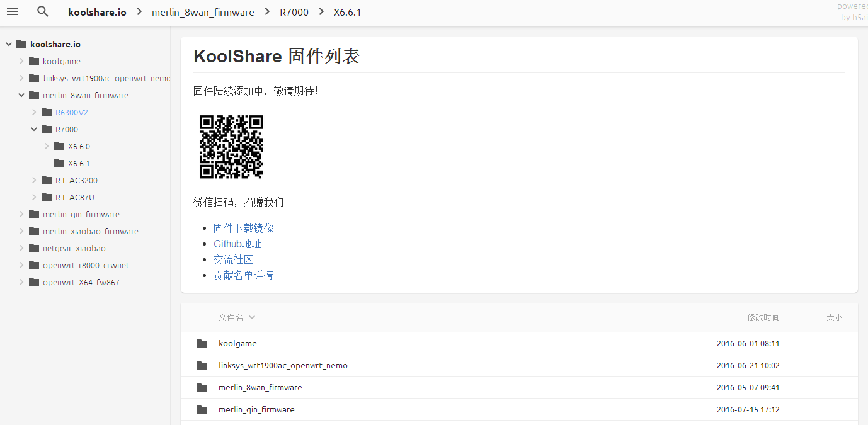Click the folder icon next to linksys_wrt1900ac row
Viewport: 868px width, 425px height.
(33, 78)
